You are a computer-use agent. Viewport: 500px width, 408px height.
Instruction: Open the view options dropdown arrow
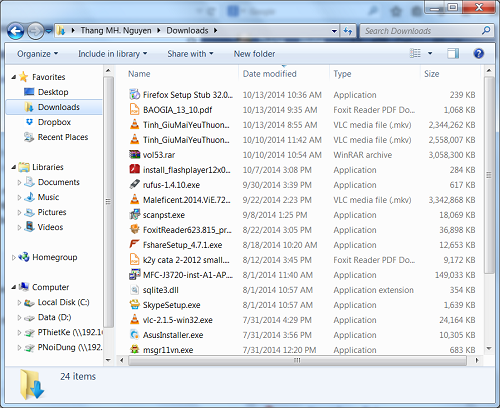tap(430, 53)
